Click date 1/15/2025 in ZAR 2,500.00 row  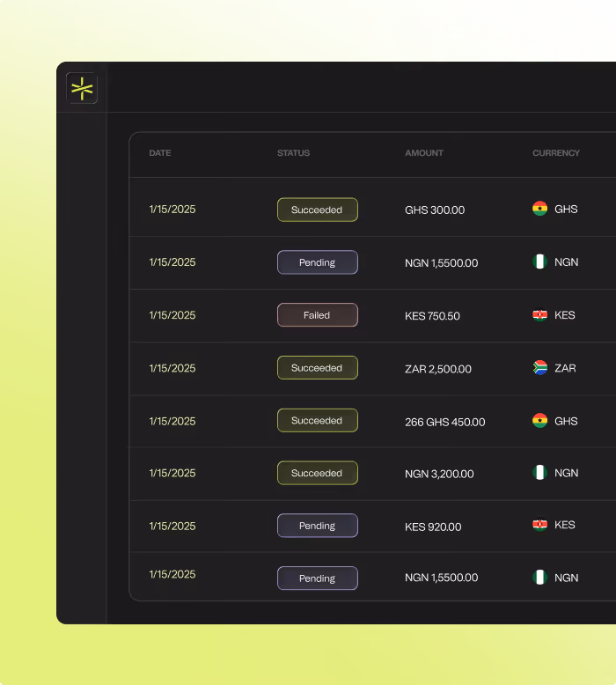[x=172, y=368]
